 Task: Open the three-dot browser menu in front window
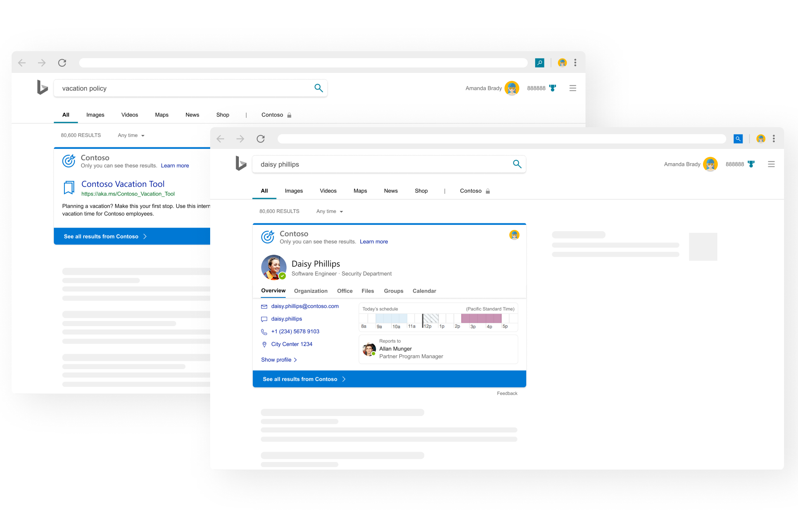click(x=774, y=139)
